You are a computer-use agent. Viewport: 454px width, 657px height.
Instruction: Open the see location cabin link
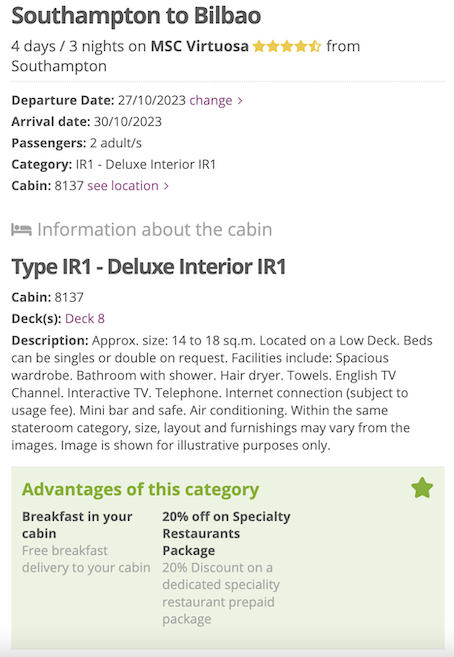(123, 186)
